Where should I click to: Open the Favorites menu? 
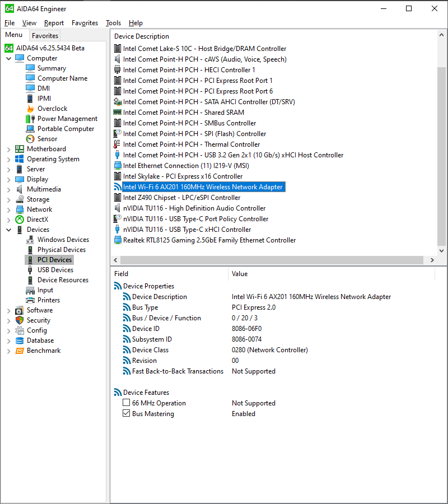(x=85, y=23)
